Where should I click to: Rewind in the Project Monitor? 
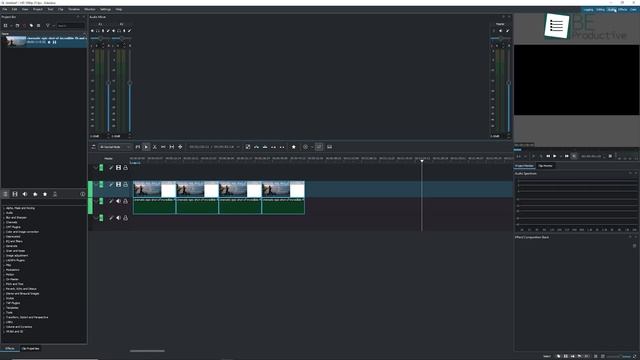pos(548,156)
